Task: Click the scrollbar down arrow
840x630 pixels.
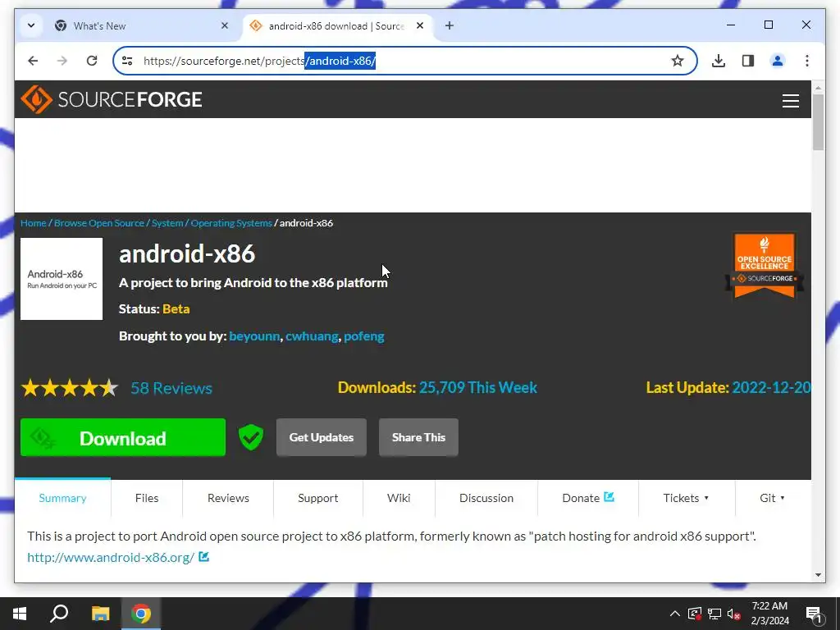Action: (818, 575)
